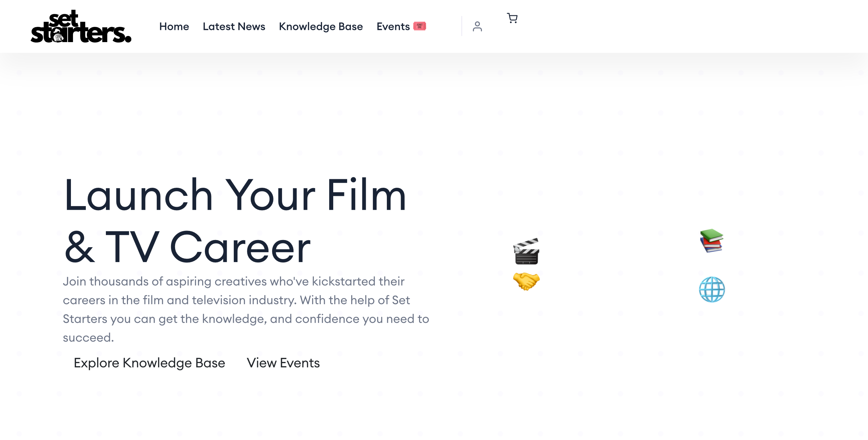
Task: Select the Events navigation item
Action: pos(393,26)
